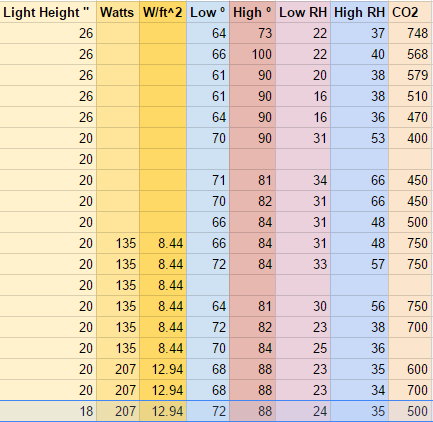Viewport: 433px width, 422px height.
Task: Click the CO2 cell reading 470
Action: [411, 117]
